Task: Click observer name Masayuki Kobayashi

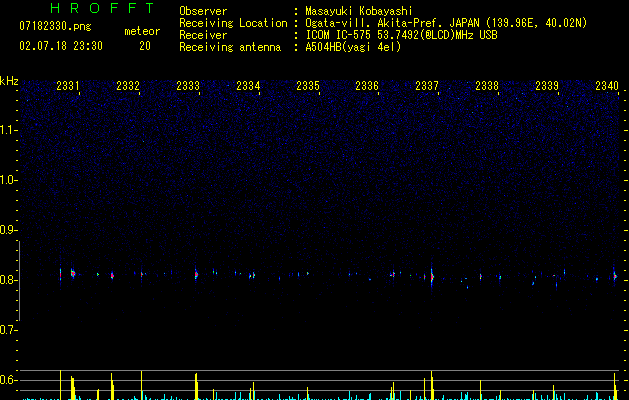Action: tap(359, 11)
